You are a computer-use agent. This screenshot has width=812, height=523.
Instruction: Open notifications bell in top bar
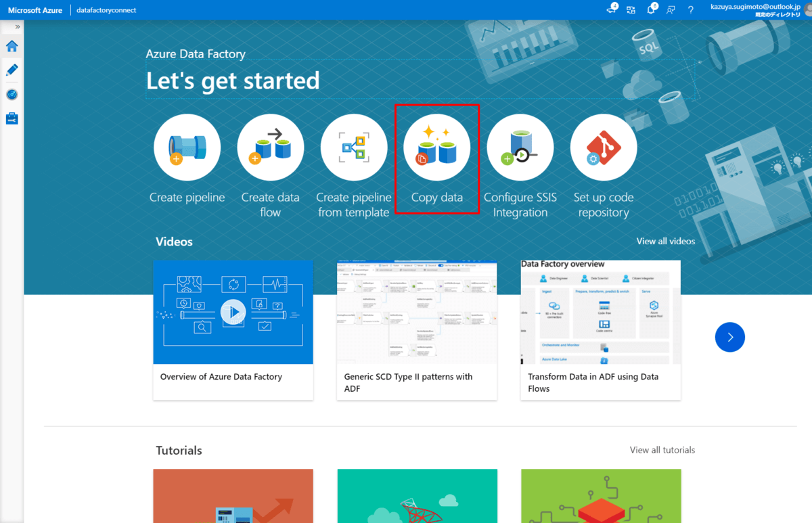pyautogui.click(x=651, y=9)
